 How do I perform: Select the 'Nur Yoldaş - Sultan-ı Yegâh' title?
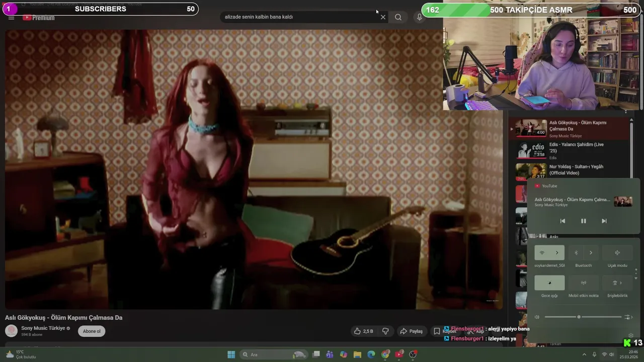[576, 169]
